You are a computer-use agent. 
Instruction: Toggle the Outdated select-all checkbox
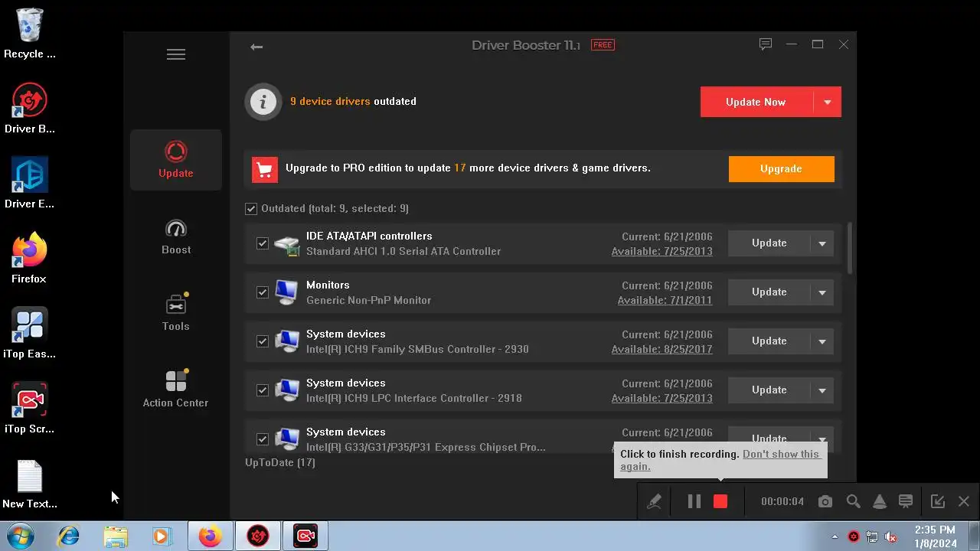pyautogui.click(x=251, y=209)
